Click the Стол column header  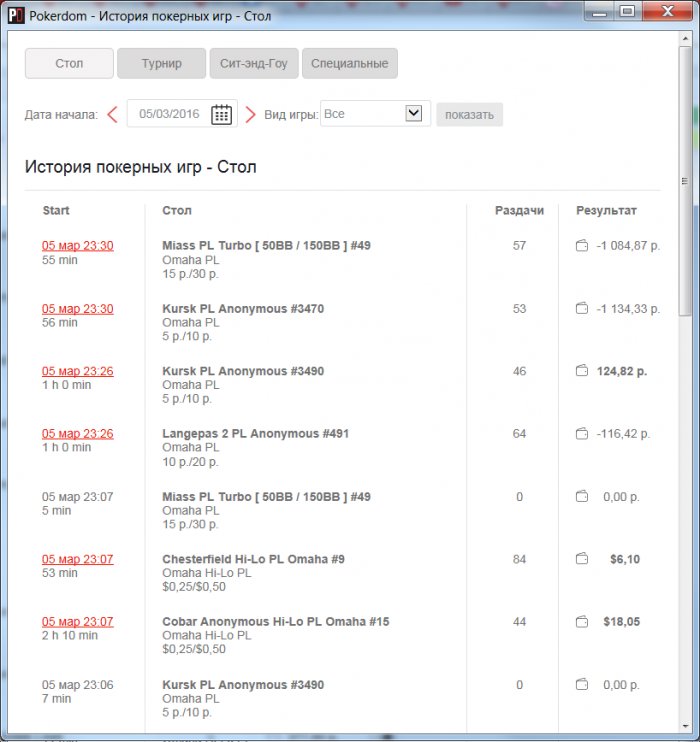pyautogui.click(x=177, y=211)
